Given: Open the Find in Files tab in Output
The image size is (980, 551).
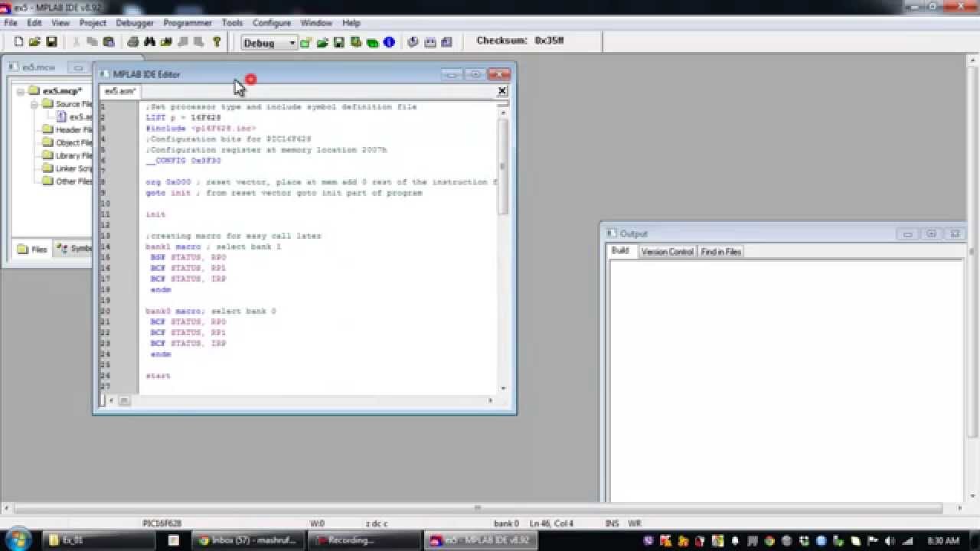Looking at the screenshot, I should click(x=720, y=252).
